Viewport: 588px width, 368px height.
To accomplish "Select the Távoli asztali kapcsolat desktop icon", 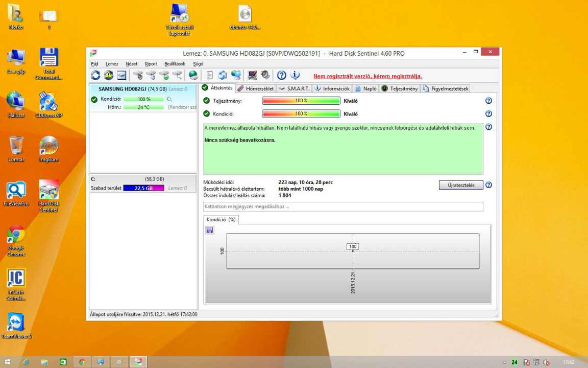I will (x=180, y=19).
